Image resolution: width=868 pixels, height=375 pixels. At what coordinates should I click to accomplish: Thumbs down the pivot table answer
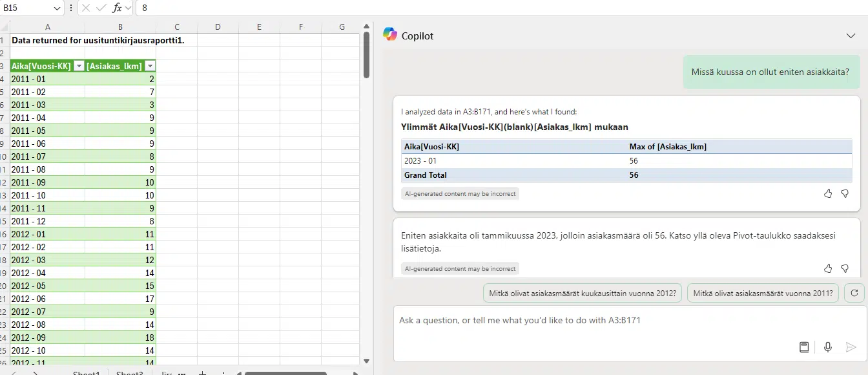(845, 193)
